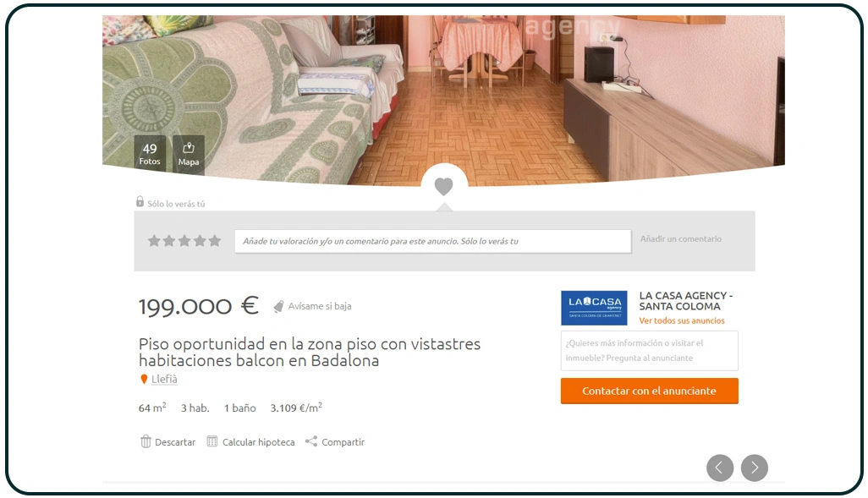Discard listing with the Descartar trash icon
868x498 pixels.
(146, 441)
